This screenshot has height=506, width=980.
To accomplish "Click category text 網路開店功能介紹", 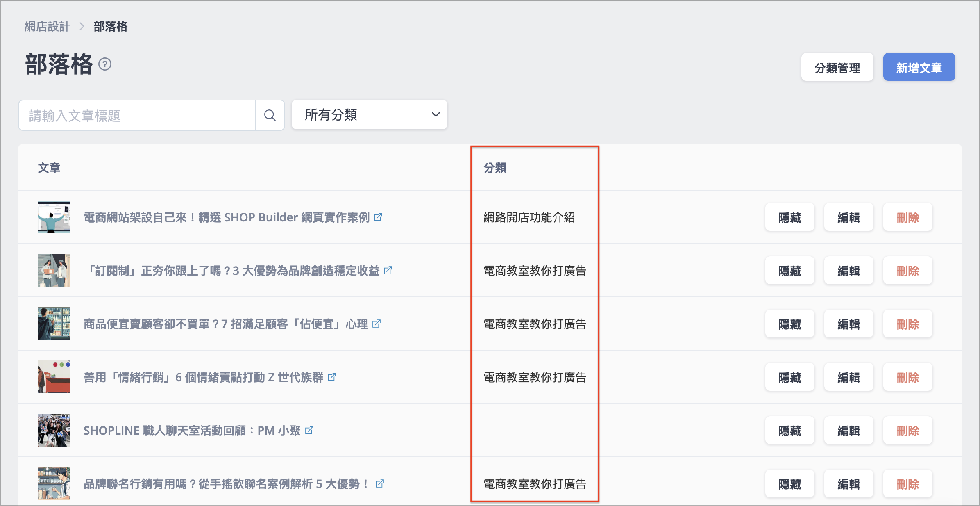I will (x=529, y=217).
